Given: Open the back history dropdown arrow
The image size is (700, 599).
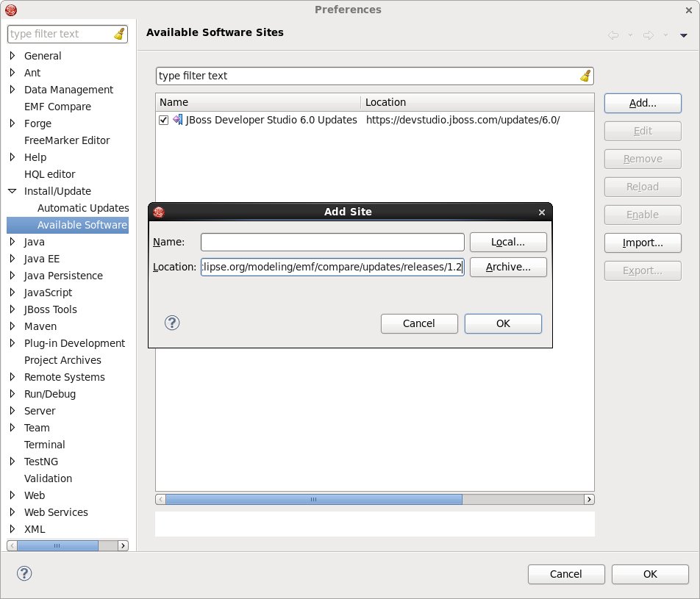Looking at the screenshot, I should (630, 35).
